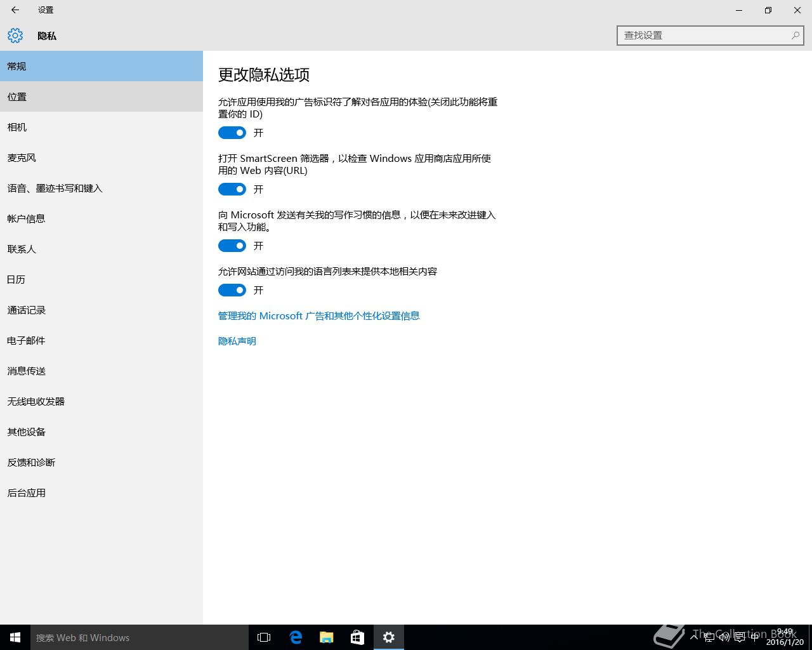The image size is (812, 650).
Task: Open the 相机 privacy category
Action: (x=101, y=127)
